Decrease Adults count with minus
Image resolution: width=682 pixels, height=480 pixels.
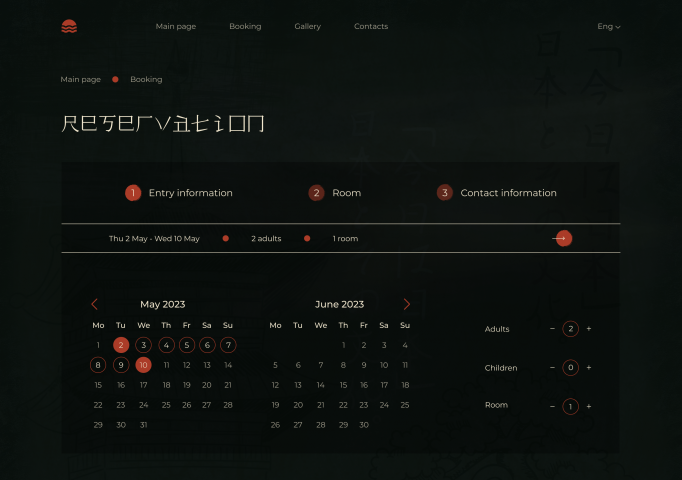pos(552,329)
